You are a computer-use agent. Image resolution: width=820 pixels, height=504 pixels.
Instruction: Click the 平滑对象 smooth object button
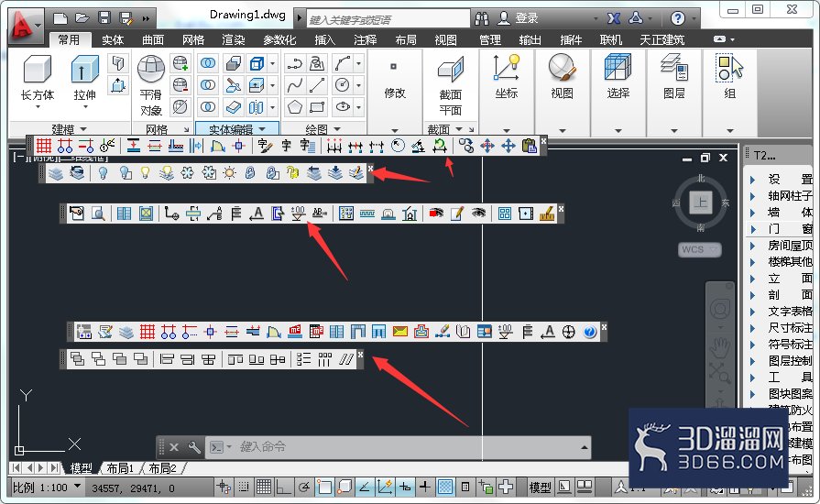151,84
